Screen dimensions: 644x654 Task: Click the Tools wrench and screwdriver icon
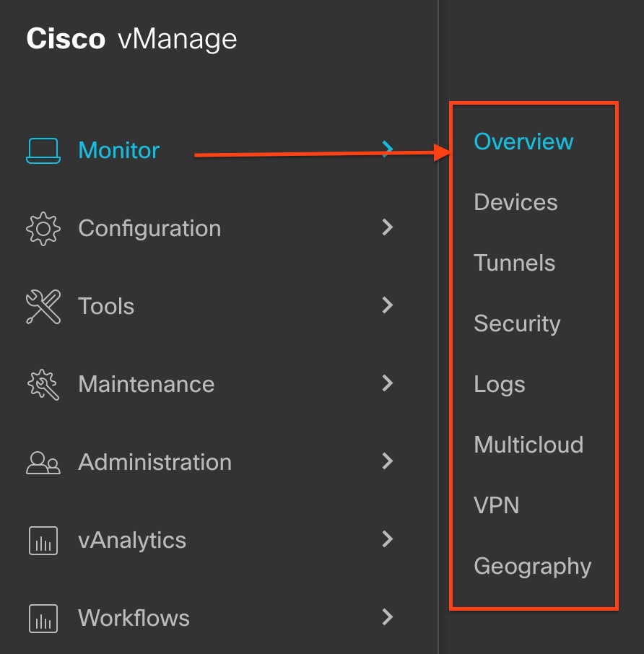click(43, 307)
